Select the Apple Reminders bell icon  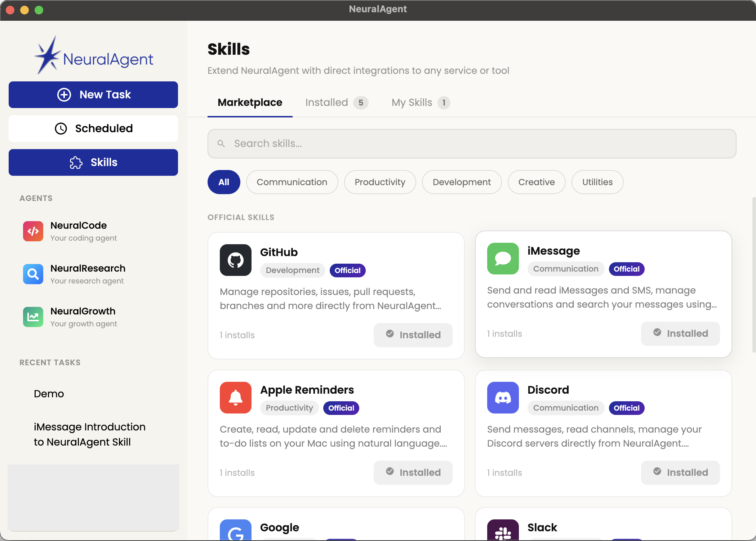point(235,397)
